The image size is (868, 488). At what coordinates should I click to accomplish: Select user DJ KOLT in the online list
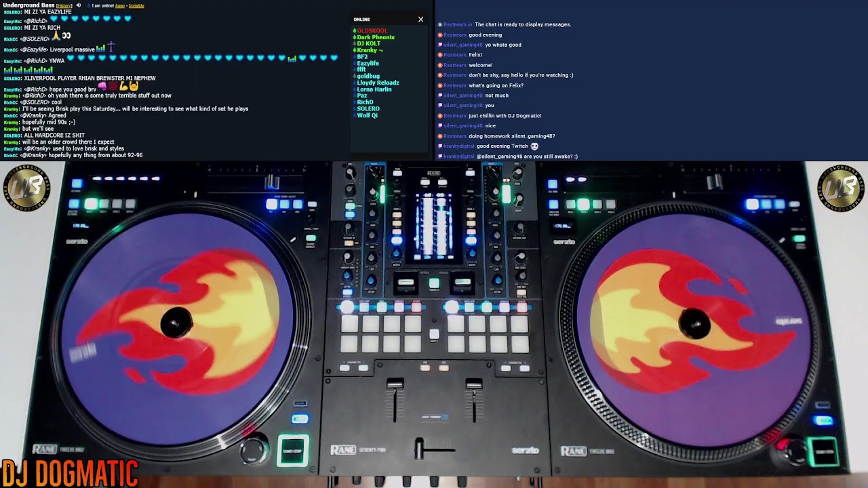[x=369, y=44]
